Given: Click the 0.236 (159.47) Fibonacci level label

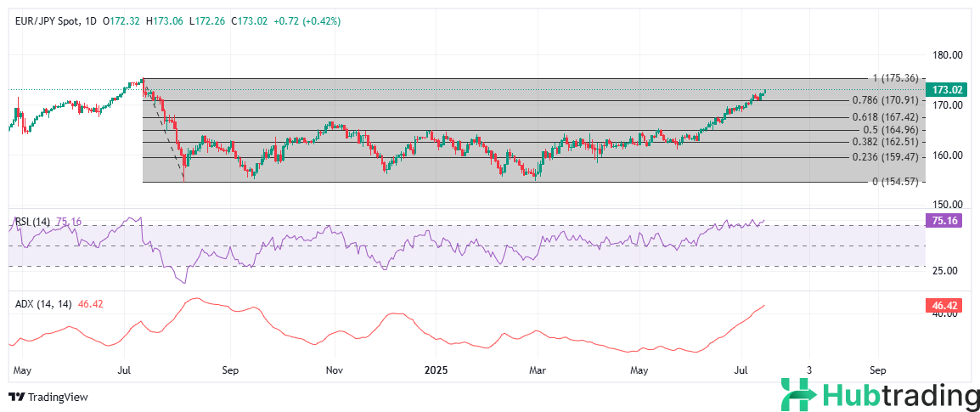Looking at the screenshot, I should pyautogui.click(x=884, y=157).
